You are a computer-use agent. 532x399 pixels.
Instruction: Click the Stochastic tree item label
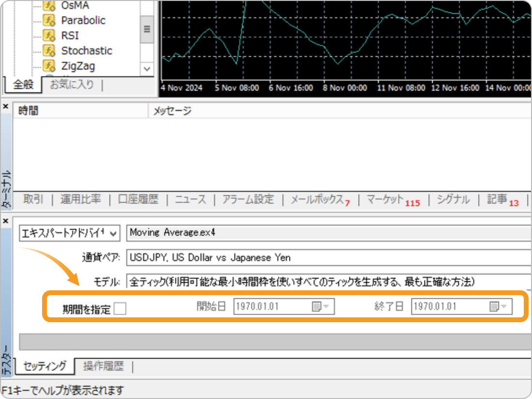87,51
